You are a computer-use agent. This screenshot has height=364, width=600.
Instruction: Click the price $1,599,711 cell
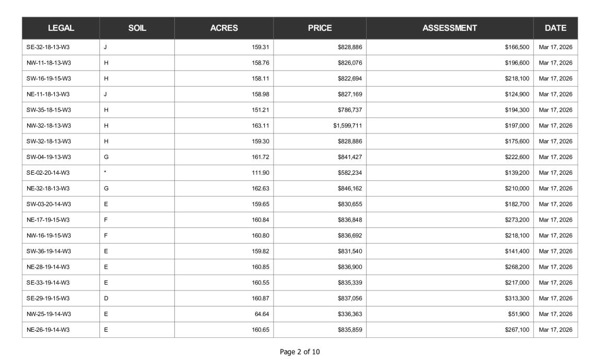[x=320, y=126]
